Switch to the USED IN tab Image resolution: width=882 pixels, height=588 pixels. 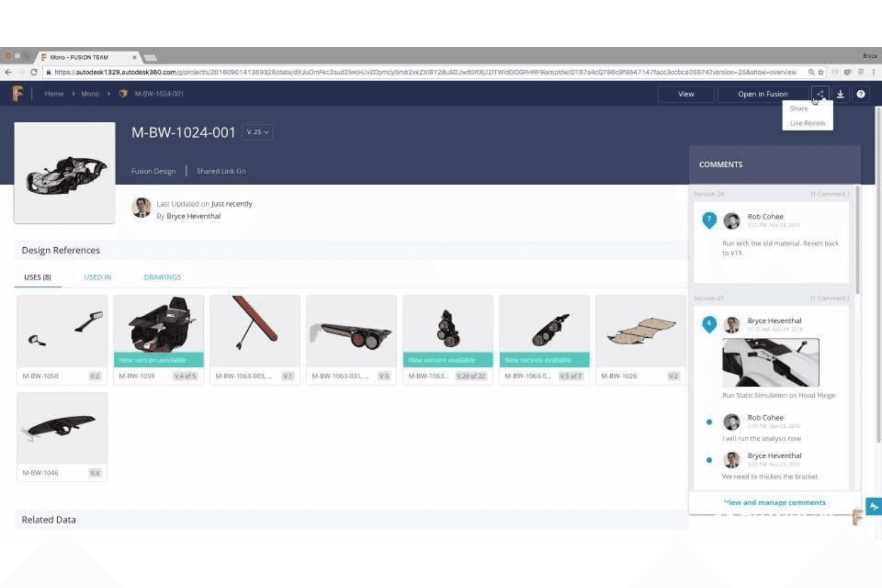pos(97,278)
